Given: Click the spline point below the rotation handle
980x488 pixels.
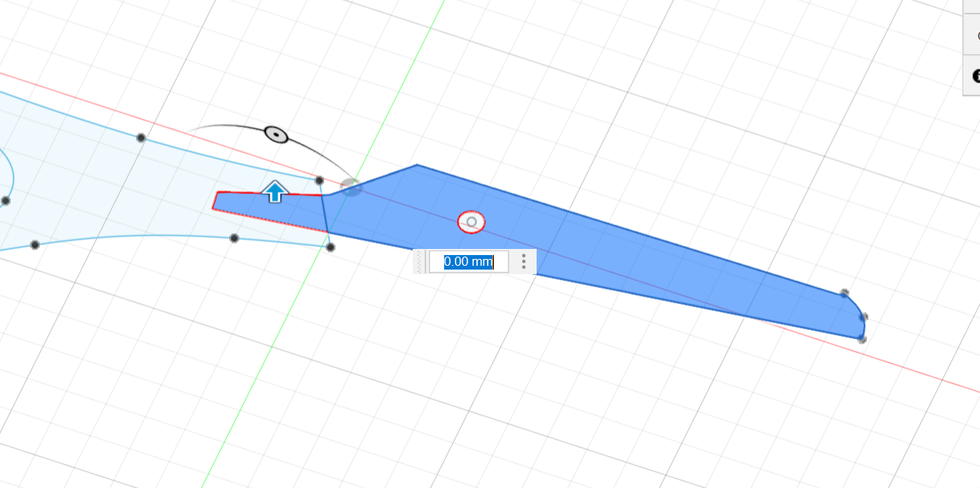Looking at the screenshot, I should (x=141, y=137).
